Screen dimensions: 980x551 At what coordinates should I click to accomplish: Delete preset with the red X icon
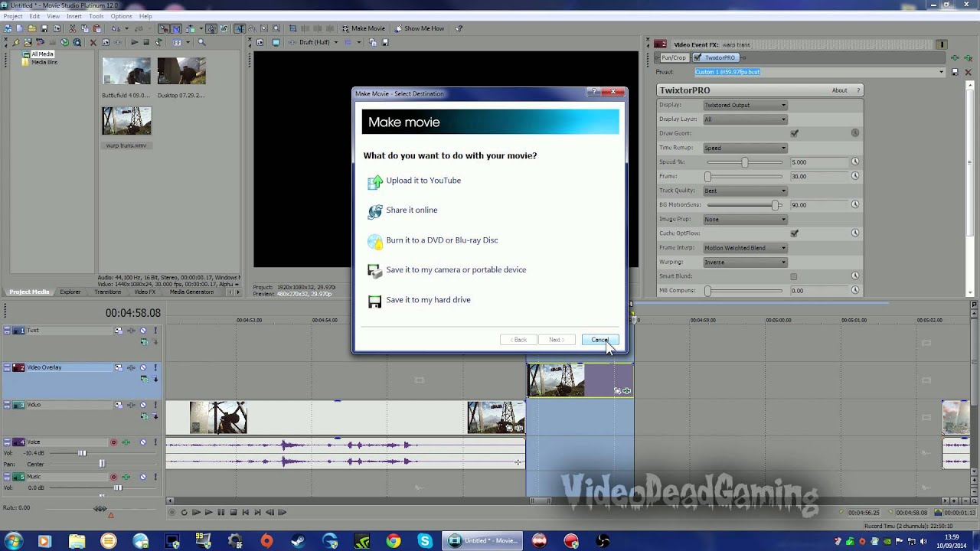[968, 72]
